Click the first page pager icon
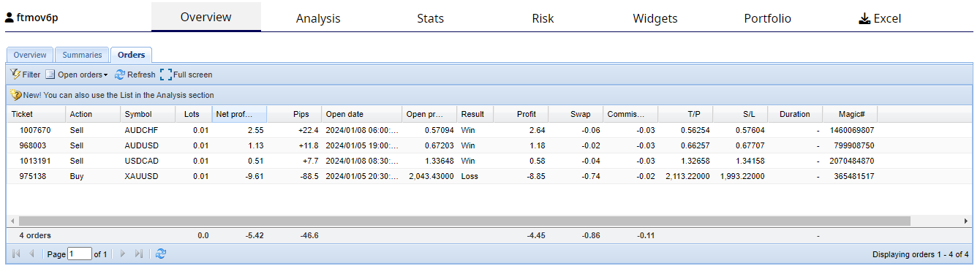The image size is (980, 274). (x=16, y=254)
